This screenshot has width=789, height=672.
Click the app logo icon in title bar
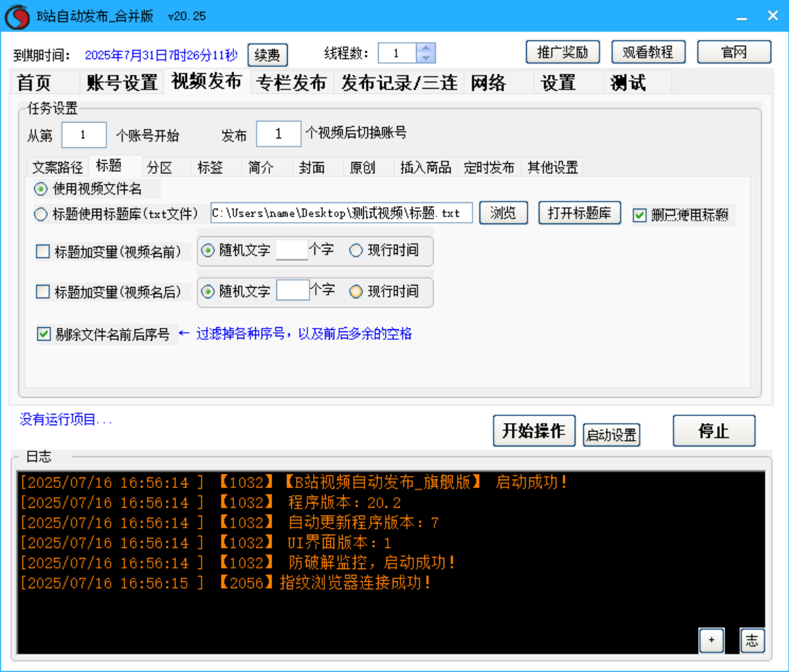[17, 17]
